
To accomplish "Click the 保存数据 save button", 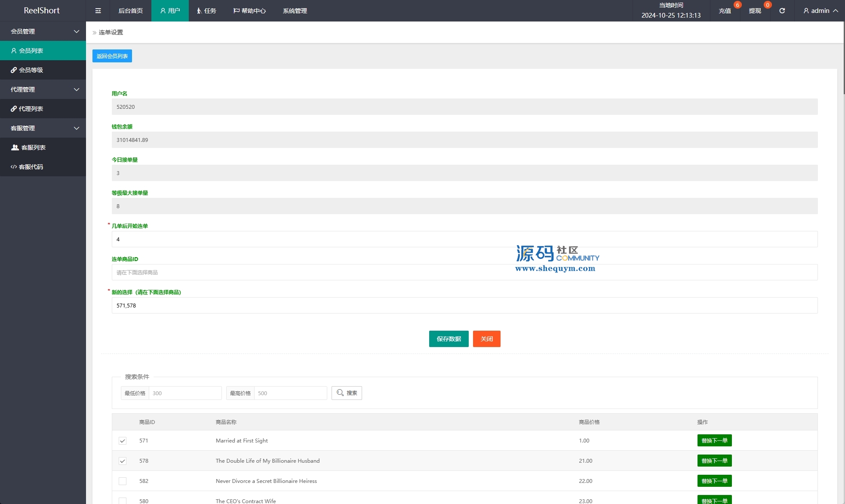I will click(449, 339).
